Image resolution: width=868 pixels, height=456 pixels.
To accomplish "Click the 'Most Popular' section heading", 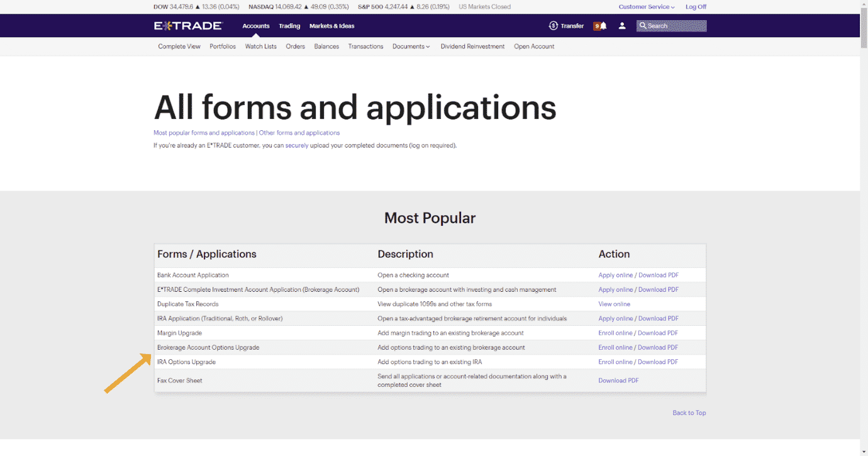I will (430, 218).
